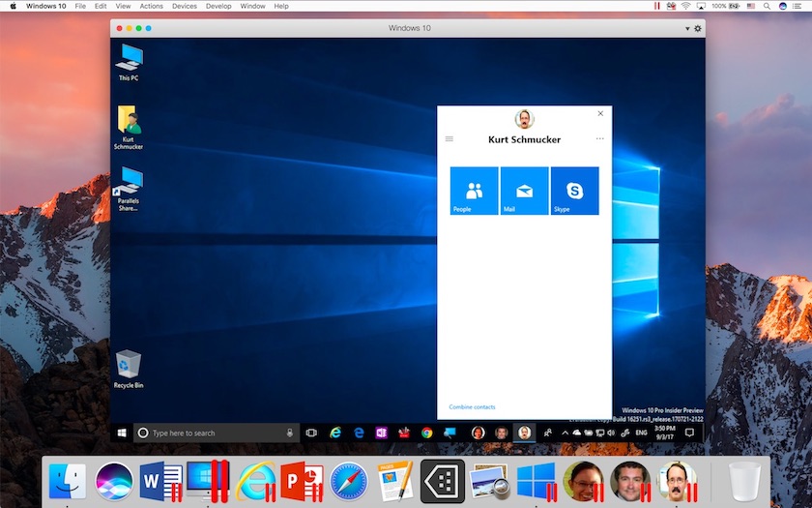The height and width of the screenshot is (508, 812).
Task: Open the hamburger menu in contact panel
Action: click(x=449, y=139)
